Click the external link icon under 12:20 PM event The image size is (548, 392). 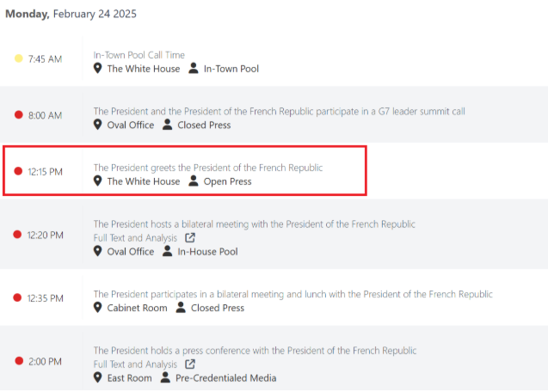(x=190, y=238)
